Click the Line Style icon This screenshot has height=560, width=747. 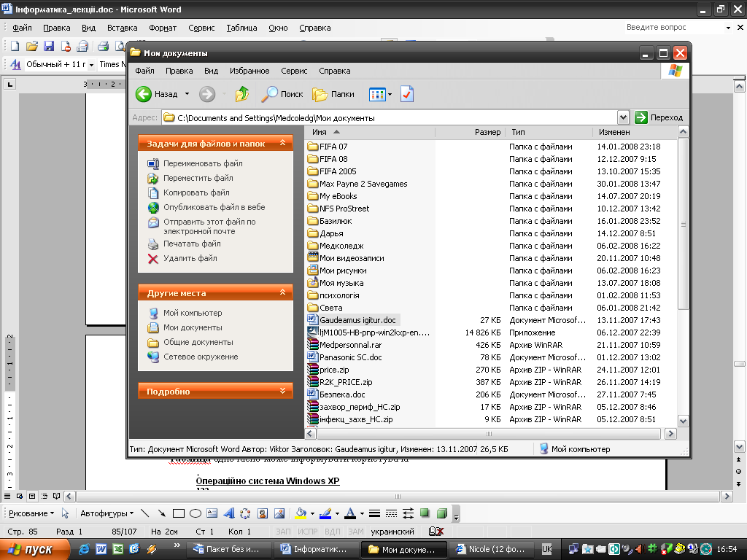[374, 513]
